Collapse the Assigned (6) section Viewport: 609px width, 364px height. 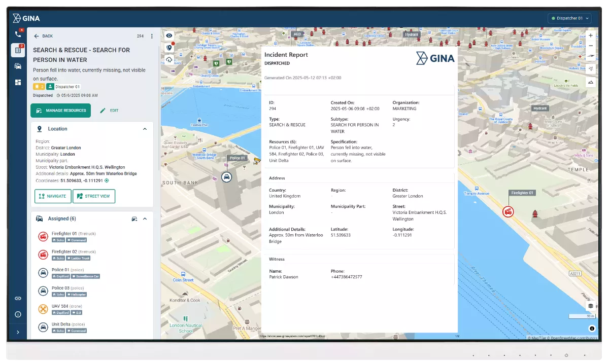(x=145, y=219)
